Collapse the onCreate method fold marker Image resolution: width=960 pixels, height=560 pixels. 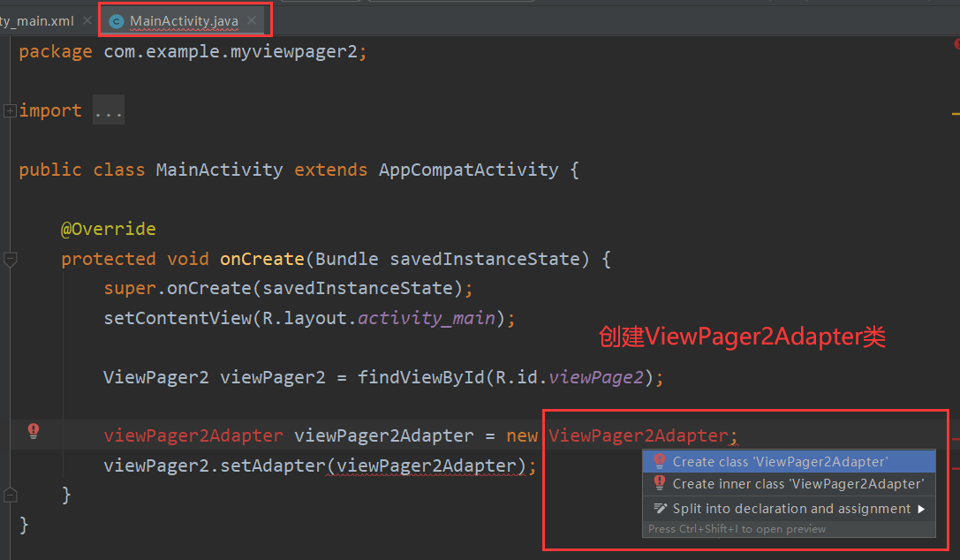10,260
